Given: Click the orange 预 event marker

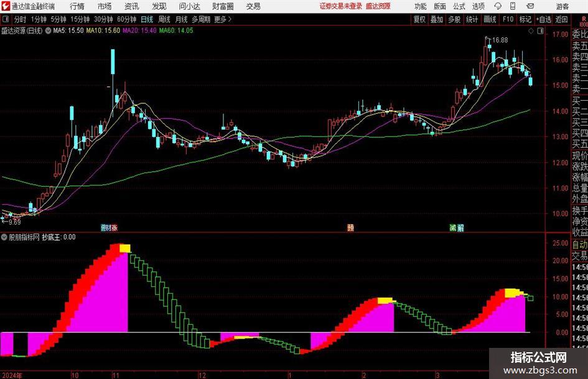Looking at the screenshot, I should tap(351, 227).
